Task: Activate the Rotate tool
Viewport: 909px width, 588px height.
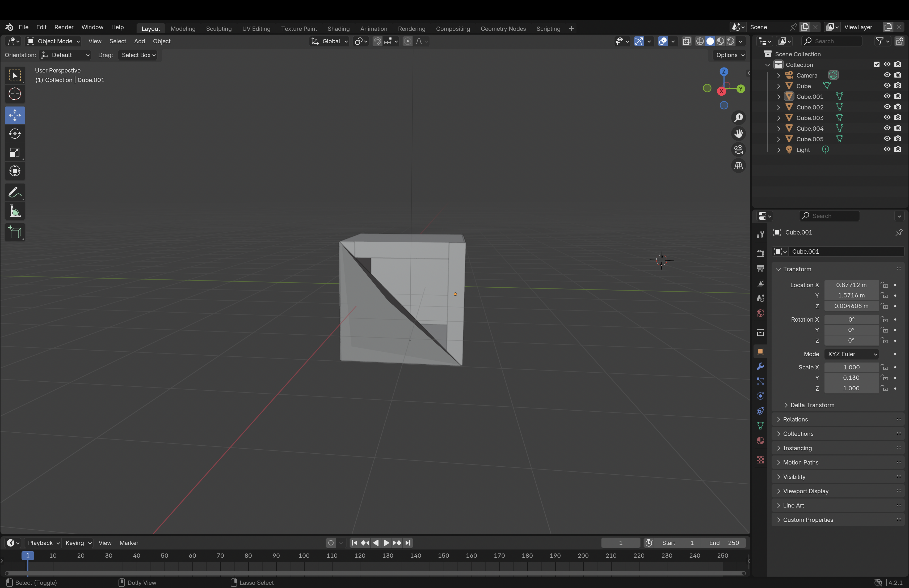Action: [x=15, y=134]
